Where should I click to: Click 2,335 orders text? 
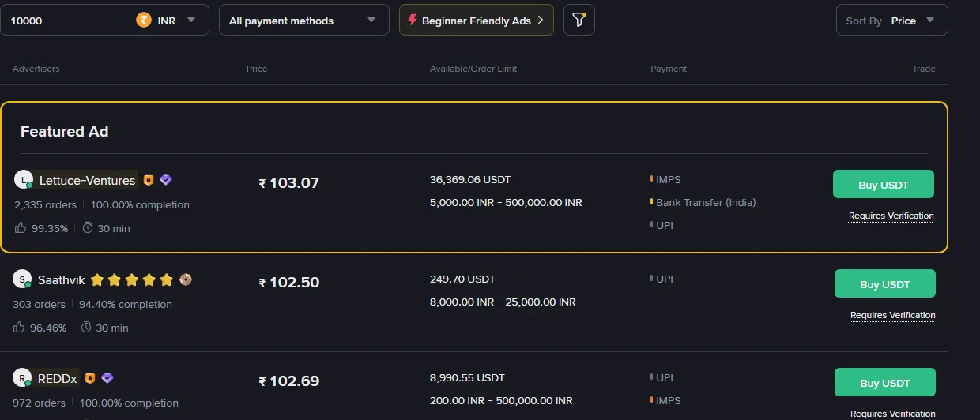[x=45, y=205]
